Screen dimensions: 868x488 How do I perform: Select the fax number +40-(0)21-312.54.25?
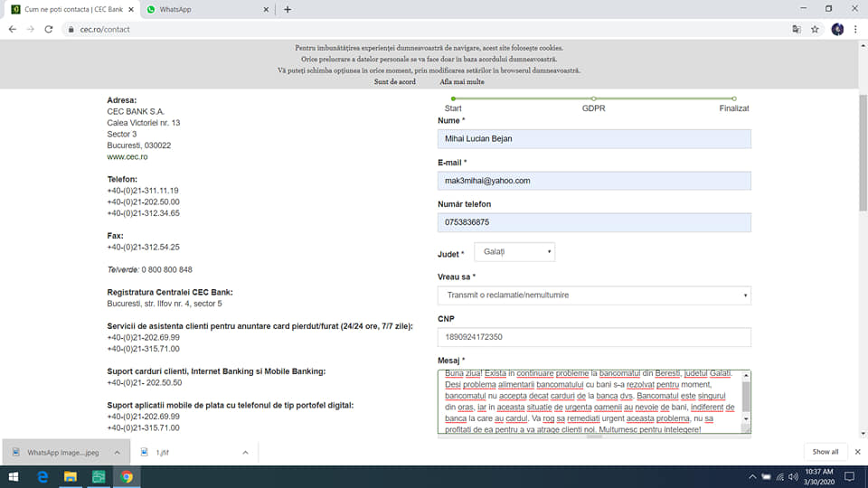144,248
